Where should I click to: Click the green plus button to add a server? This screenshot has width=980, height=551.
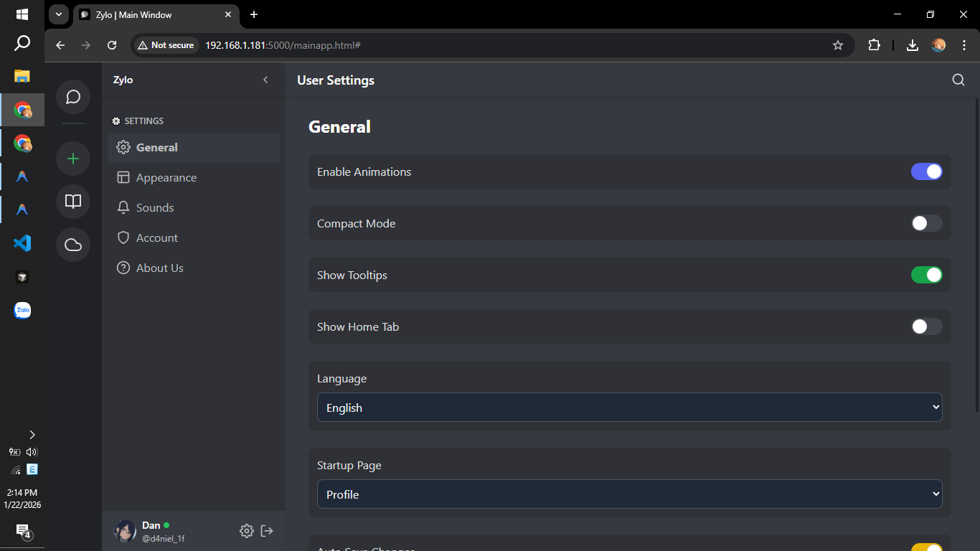click(72, 159)
